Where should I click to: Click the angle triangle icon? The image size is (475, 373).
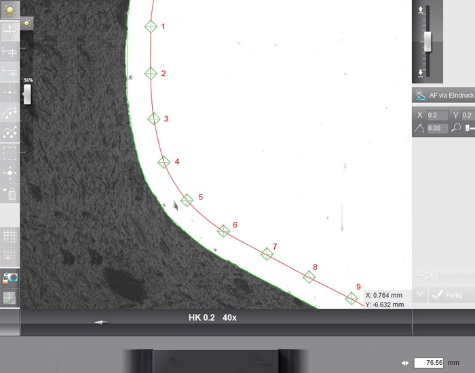[x=419, y=128]
